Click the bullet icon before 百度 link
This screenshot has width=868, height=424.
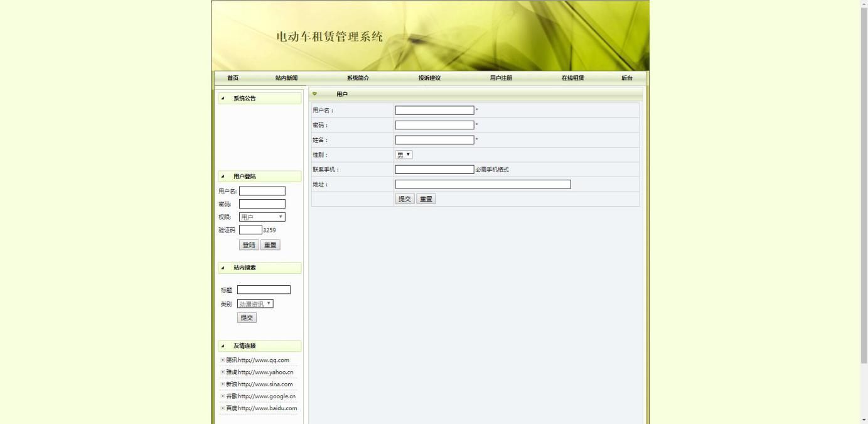tap(223, 408)
